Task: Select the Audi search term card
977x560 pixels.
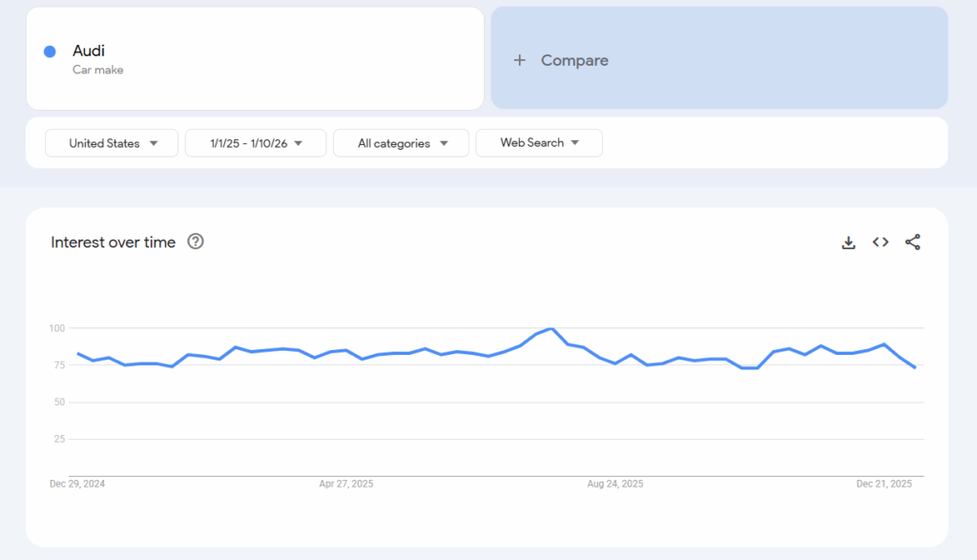Action: tap(255, 57)
